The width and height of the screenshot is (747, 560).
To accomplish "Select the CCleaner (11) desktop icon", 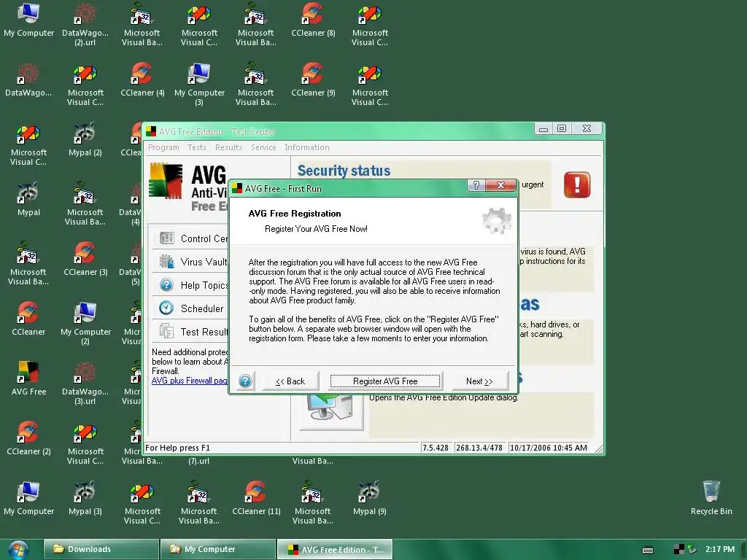I will 256,498.
